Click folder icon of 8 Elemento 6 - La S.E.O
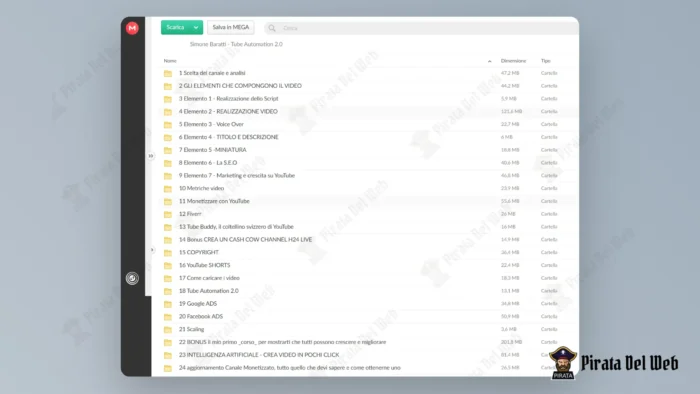This screenshot has width=700, height=394. pyautogui.click(x=168, y=163)
